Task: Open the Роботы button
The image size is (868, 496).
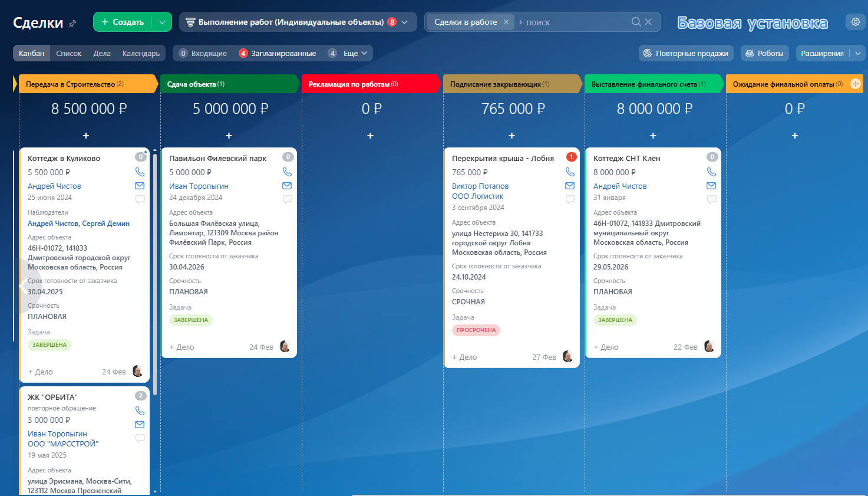Action: [x=765, y=53]
